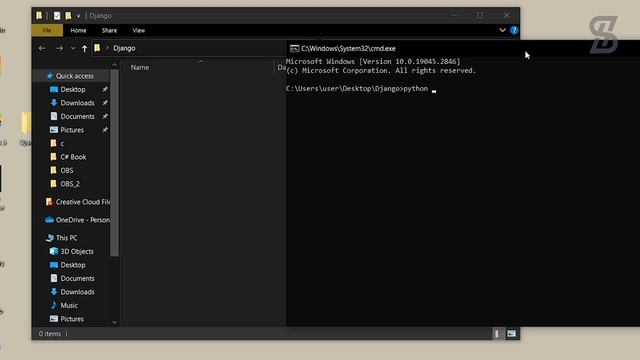Sort files by Name column header
The width and height of the screenshot is (640, 360).
140,67
